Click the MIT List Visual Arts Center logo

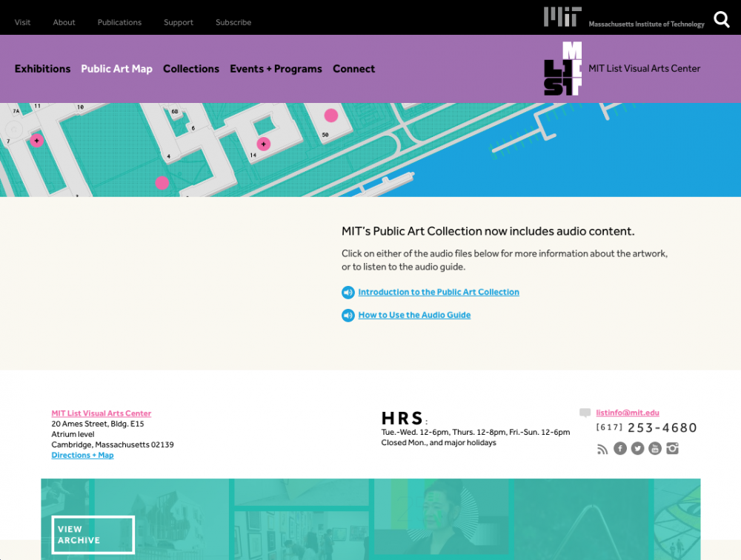coord(563,69)
